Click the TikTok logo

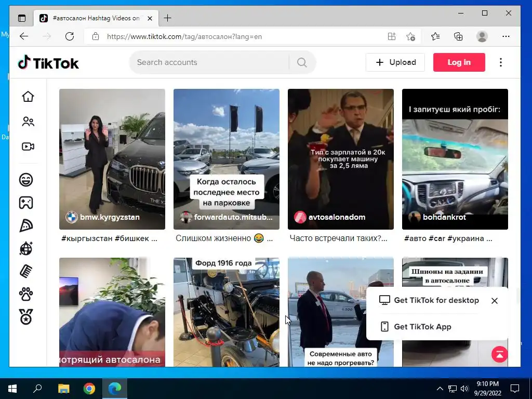click(x=48, y=63)
